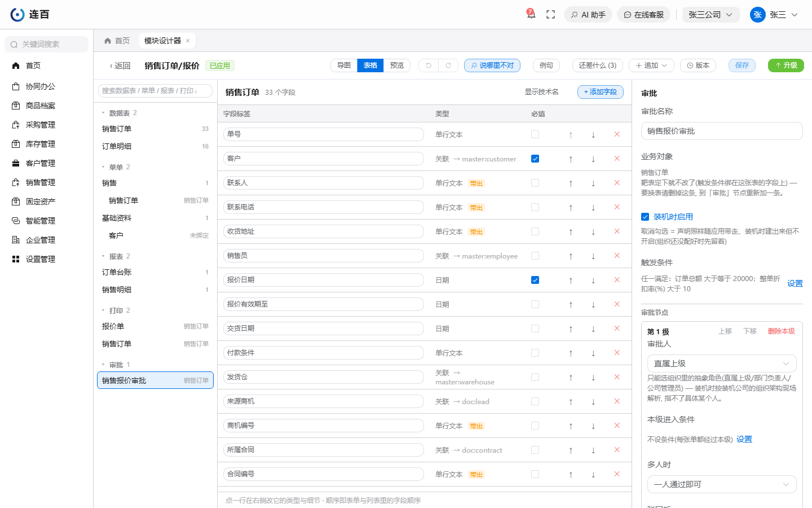The image size is (812, 508).
Task: Toggle the 装机时启用 checkbox
Action: (x=645, y=217)
